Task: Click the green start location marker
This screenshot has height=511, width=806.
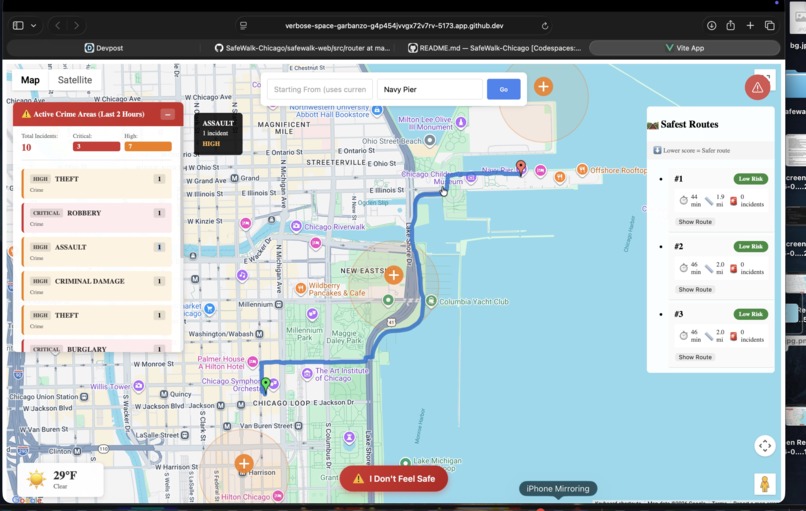Action: (x=265, y=385)
